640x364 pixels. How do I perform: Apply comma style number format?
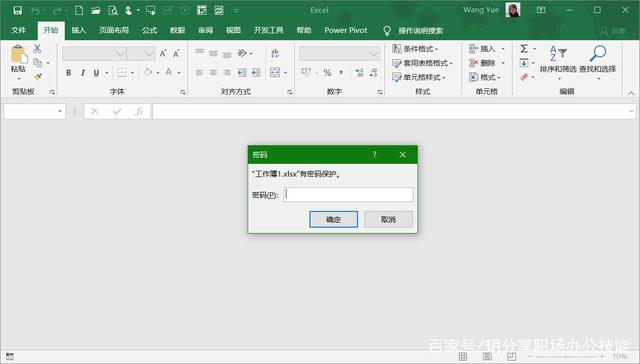(341, 73)
